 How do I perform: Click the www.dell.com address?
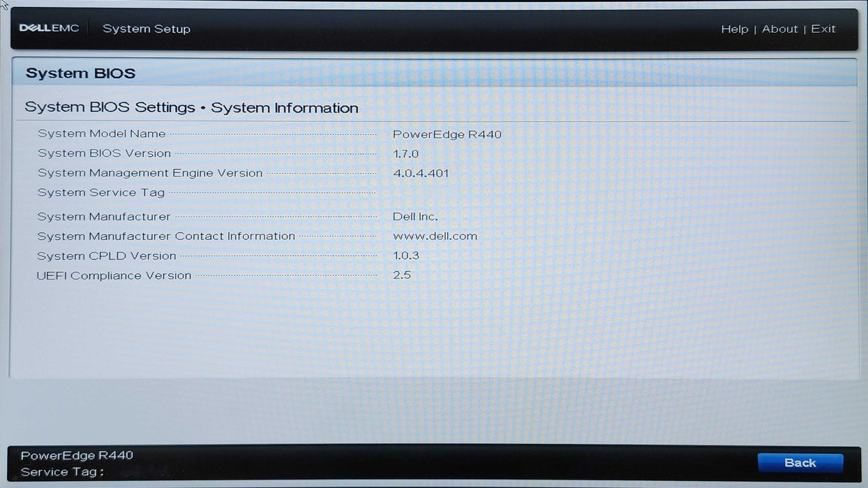point(434,236)
